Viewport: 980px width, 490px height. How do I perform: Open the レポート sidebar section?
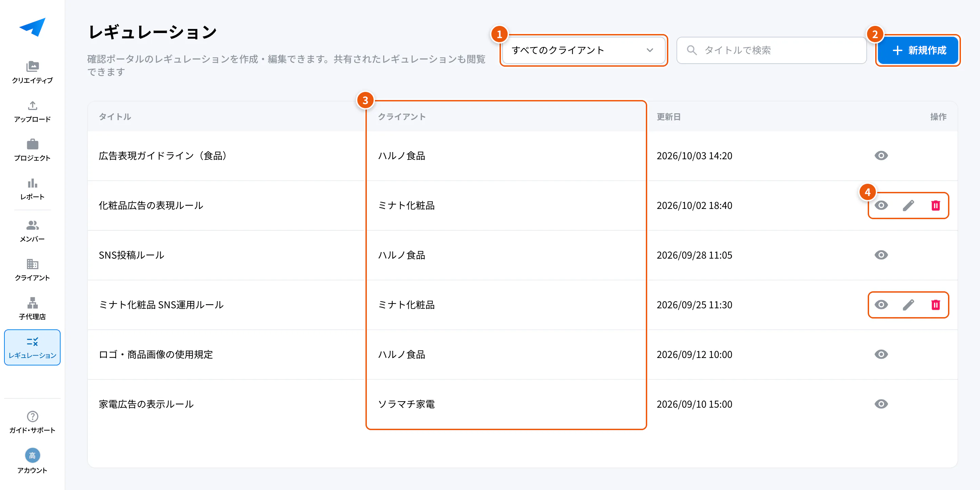pyautogui.click(x=32, y=189)
